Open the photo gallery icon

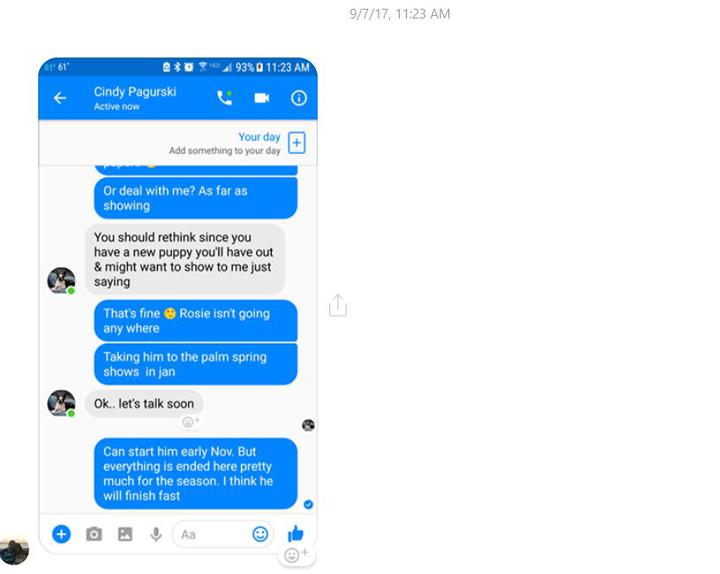[x=125, y=534]
